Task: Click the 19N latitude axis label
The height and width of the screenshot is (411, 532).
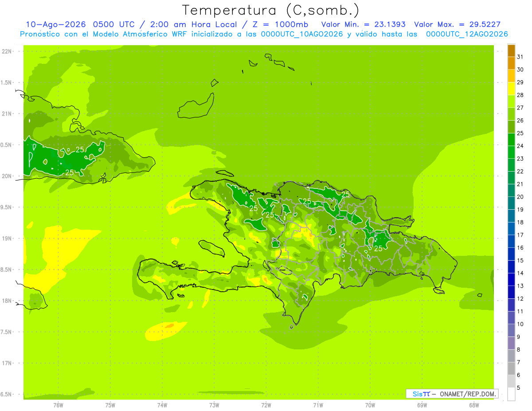Action: pos(8,239)
